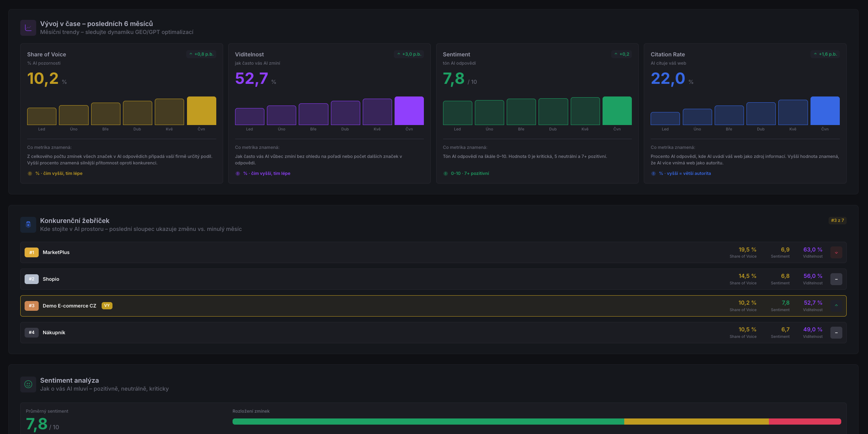Click the #1 rank badge for MarketPlus

(x=31, y=253)
